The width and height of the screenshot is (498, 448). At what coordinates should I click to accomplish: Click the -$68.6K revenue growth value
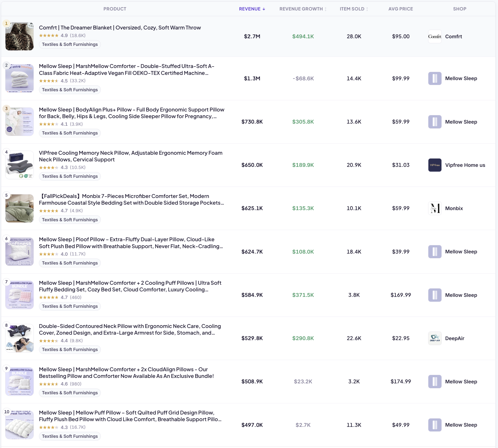coord(303,78)
